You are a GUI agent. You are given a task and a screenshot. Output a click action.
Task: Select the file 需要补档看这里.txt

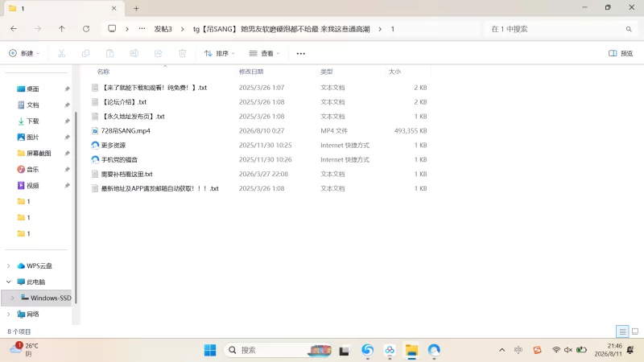point(126,174)
